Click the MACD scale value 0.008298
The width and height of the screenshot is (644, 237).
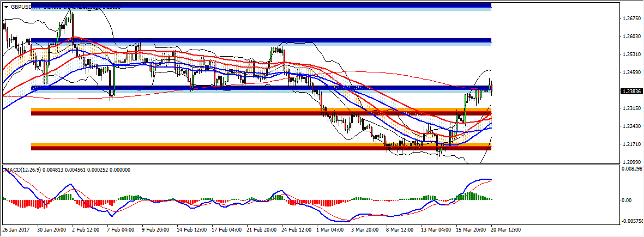633,171
